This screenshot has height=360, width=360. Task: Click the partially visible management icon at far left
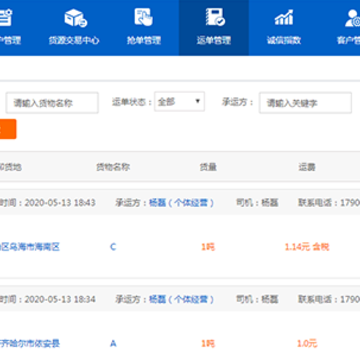coord(6,17)
